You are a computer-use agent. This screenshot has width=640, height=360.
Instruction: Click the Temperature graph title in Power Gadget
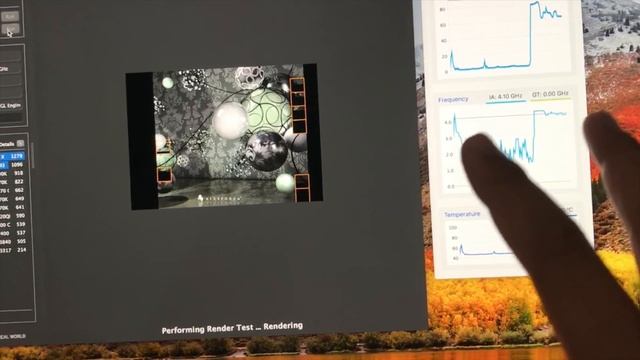[462, 214]
